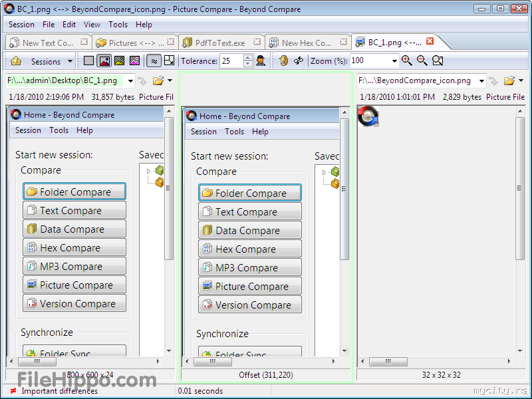Click the 1/18/2010 1:01:01 PM timestamp
The height and width of the screenshot is (399, 532).
(x=397, y=97)
